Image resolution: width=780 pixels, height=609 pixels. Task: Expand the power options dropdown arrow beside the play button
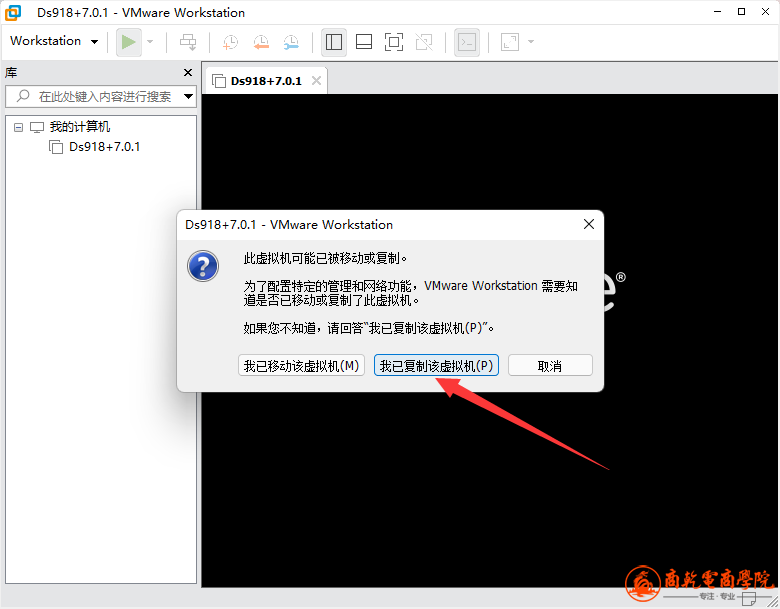point(150,42)
